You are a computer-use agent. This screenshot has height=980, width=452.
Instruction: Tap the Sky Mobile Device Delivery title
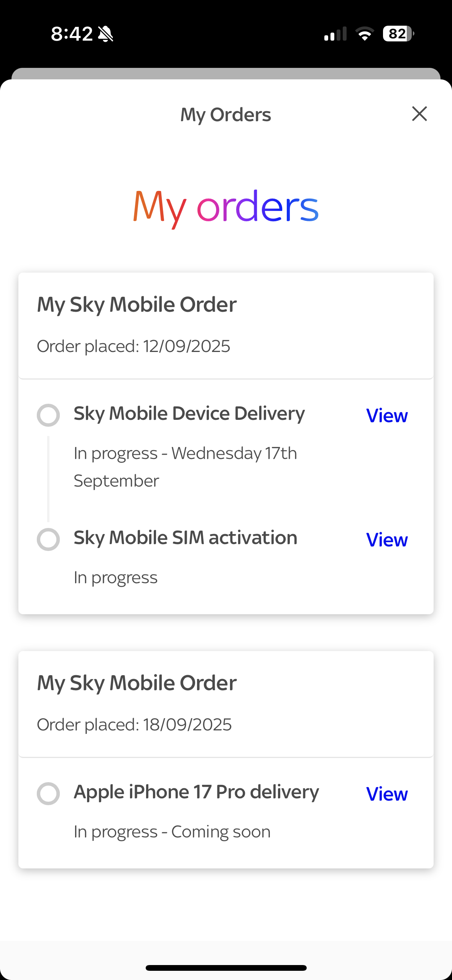point(189,414)
